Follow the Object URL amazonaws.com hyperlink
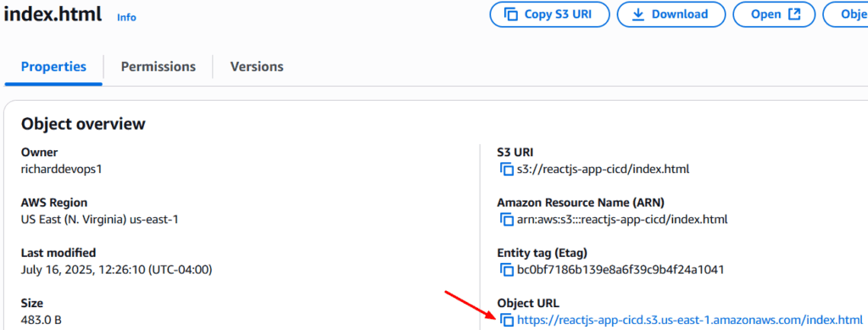868x330 pixels. tap(690, 320)
